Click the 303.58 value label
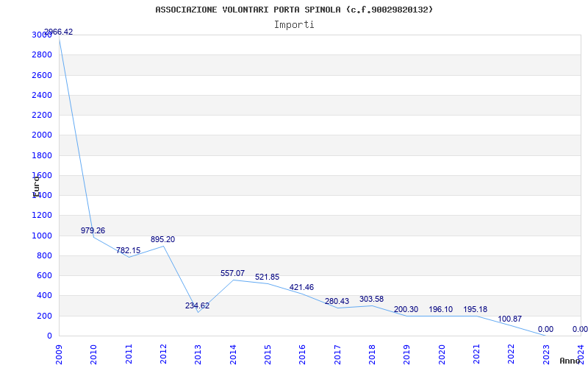 371,300
